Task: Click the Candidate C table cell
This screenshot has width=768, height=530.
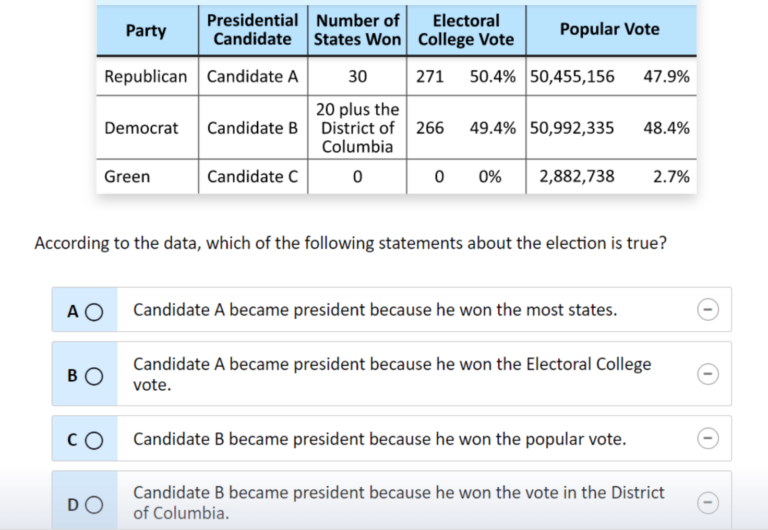Action: [x=253, y=176]
